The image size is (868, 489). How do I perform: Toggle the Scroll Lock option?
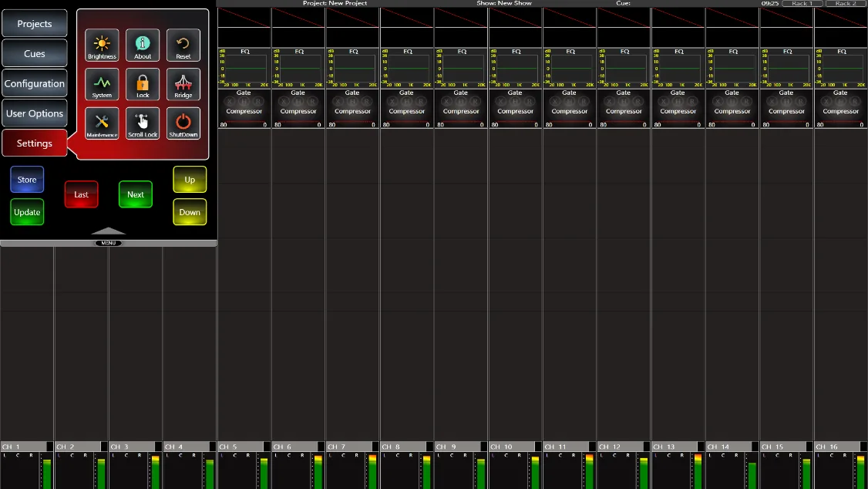point(143,123)
